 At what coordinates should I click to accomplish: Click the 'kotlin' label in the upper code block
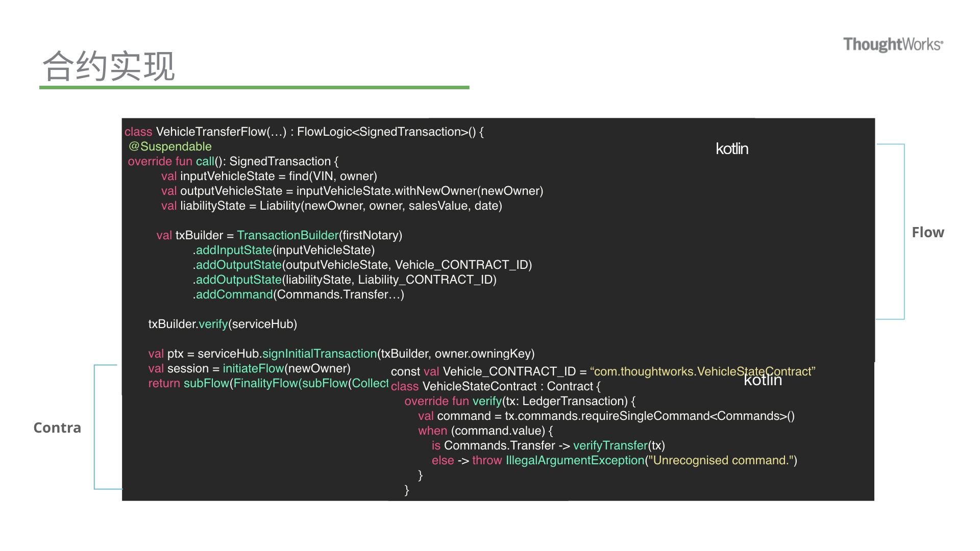732,149
